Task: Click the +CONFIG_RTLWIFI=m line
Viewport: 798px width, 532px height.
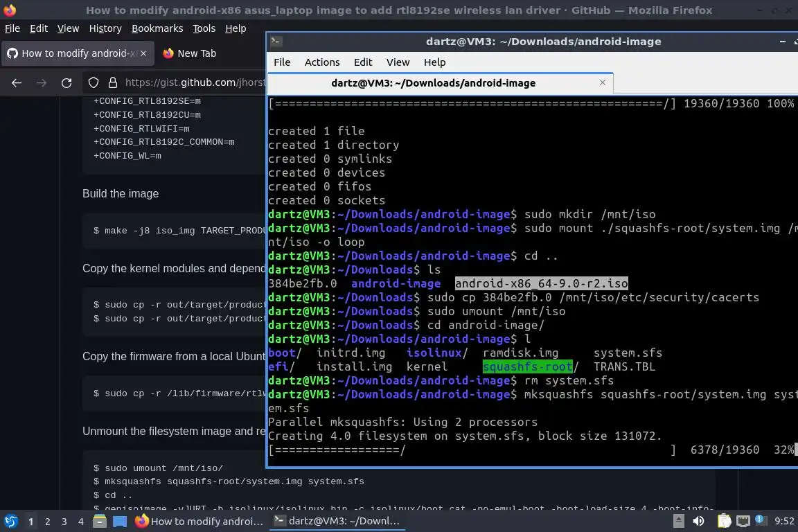Action: pos(141,128)
